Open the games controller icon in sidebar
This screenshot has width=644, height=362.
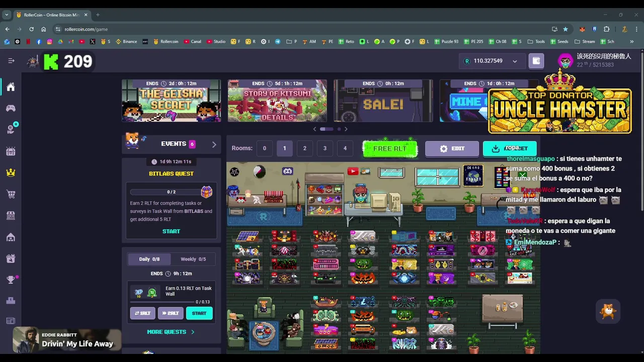[11, 108]
